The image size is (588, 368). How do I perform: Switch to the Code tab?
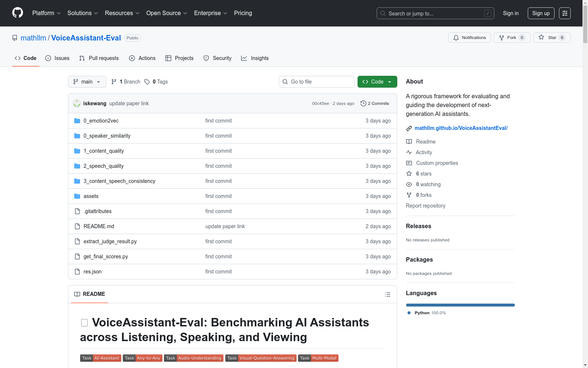[x=26, y=58]
